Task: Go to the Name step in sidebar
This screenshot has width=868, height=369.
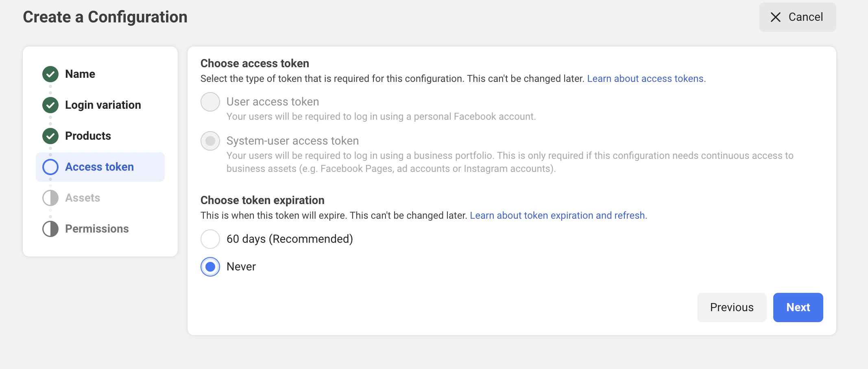Action: click(80, 74)
